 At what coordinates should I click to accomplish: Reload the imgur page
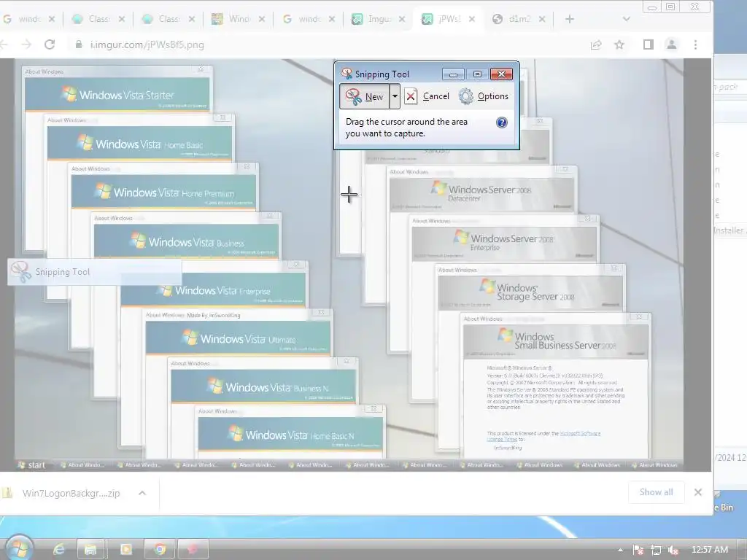50,44
